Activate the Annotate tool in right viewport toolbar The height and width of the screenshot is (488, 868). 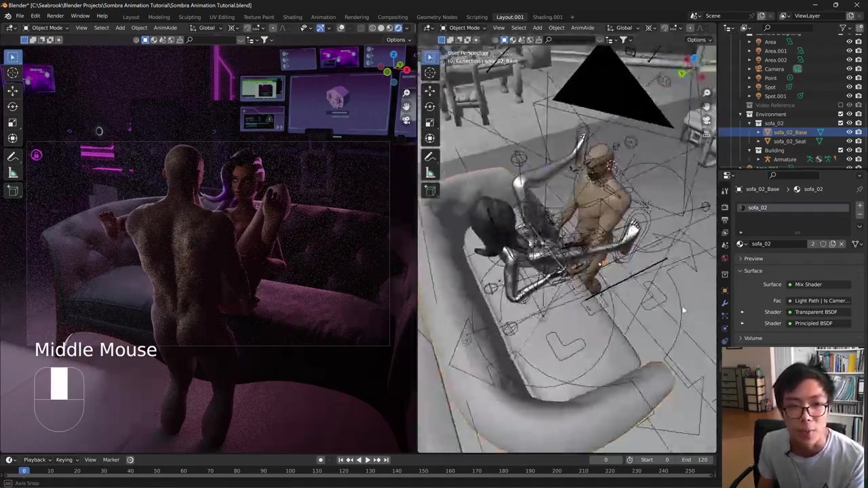tap(430, 157)
